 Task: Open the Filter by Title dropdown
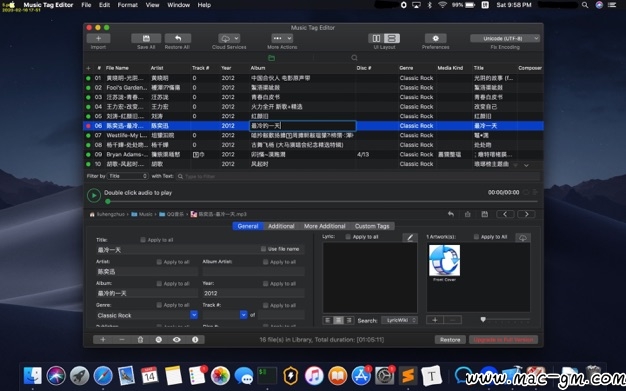(x=128, y=176)
